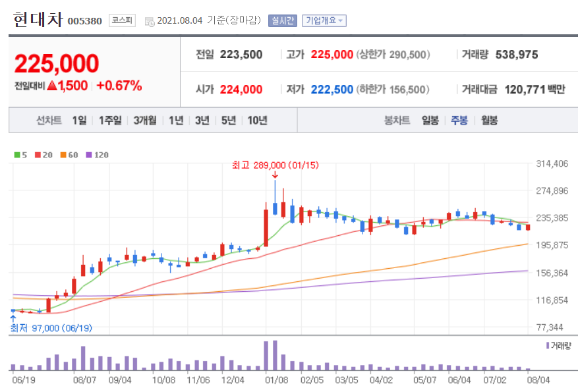The width and height of the screenshot is (578, 392).
Task: Select the 10년 line chart period
Action: (257, 120)
